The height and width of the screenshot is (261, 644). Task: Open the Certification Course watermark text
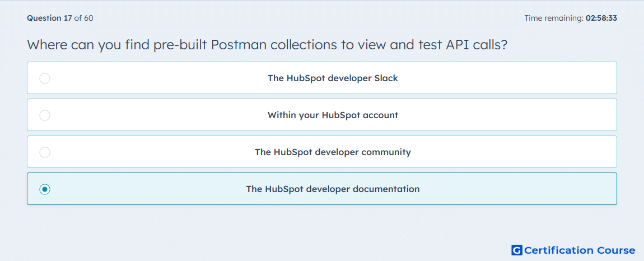pyautogui.click(x=580, y=250)
